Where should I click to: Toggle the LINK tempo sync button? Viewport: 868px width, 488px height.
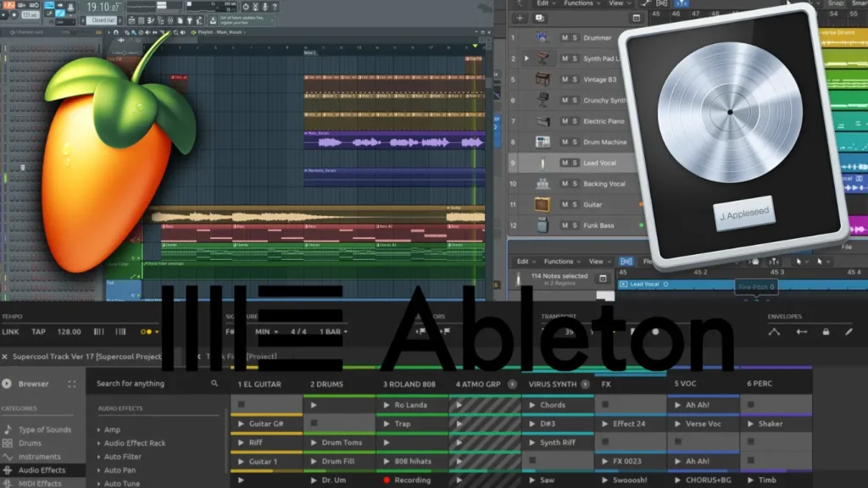pyautogui.click(x=10, y=331)
